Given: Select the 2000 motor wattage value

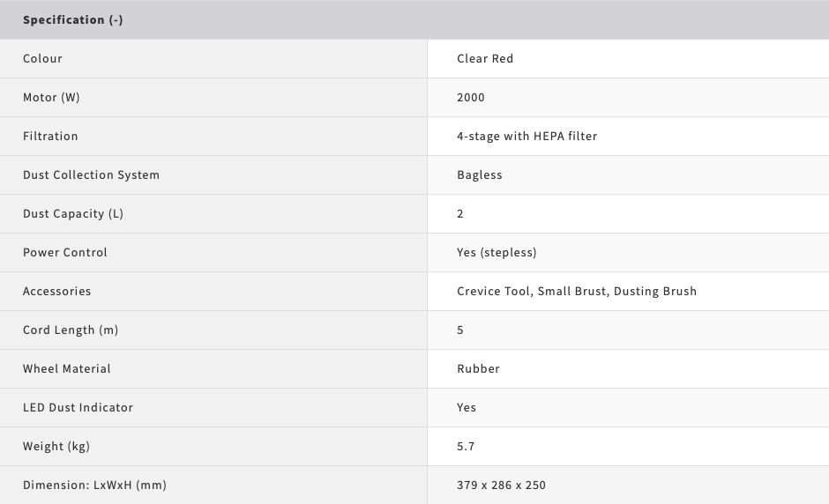Looking at the screenshot, I should click(471, 97).
